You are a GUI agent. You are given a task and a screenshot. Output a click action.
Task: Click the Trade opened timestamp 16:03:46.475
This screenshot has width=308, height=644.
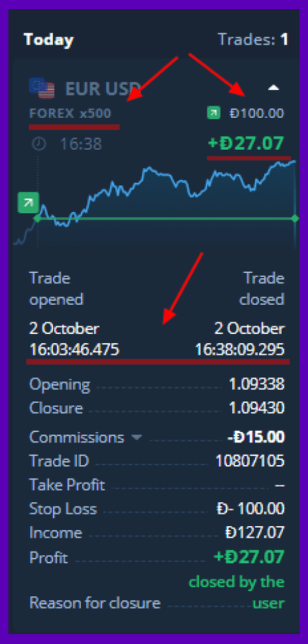(x=74, y=350)
